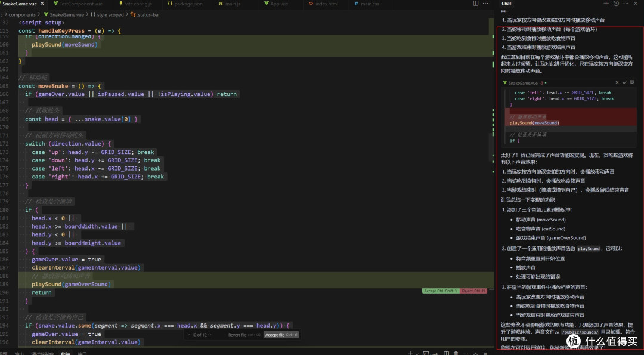This screenshot has height=355, width=644.
Task: Open diff view icon in chat code block
Action: click(x=632, y=82)
